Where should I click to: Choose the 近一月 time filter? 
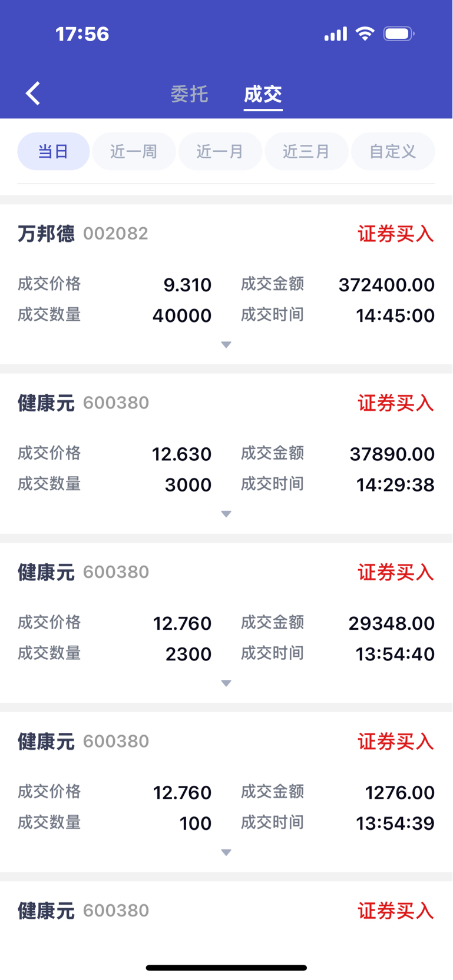click(220, 152)
